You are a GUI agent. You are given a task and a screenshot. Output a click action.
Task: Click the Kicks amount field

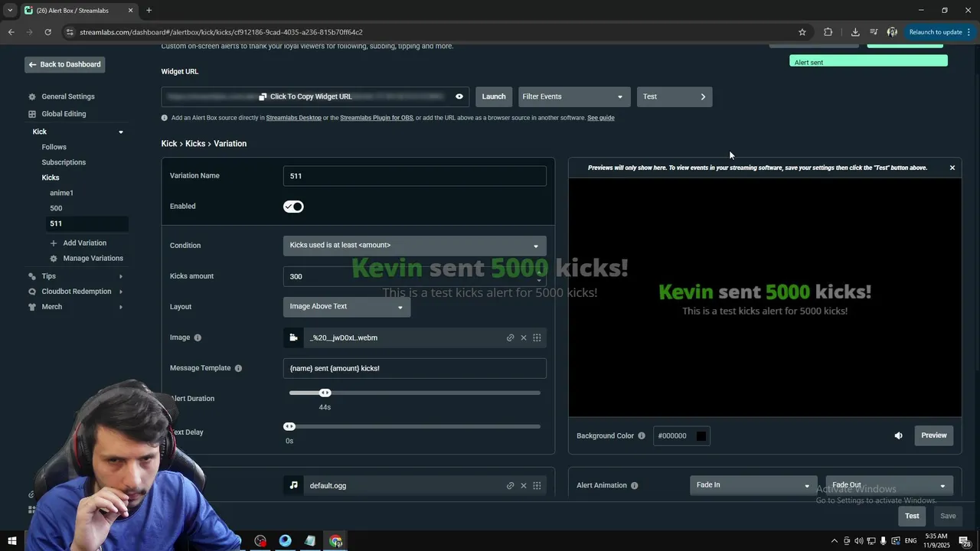[x=414, y=276]
